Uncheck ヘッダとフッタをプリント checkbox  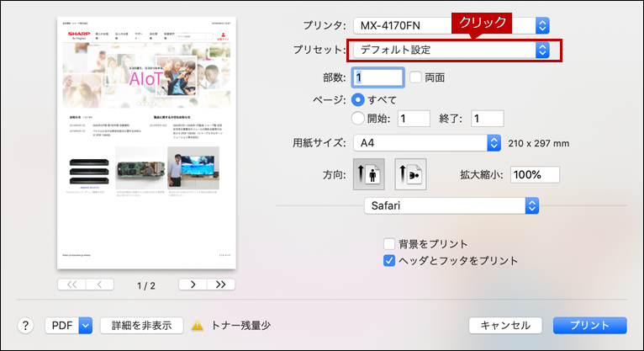389,261
